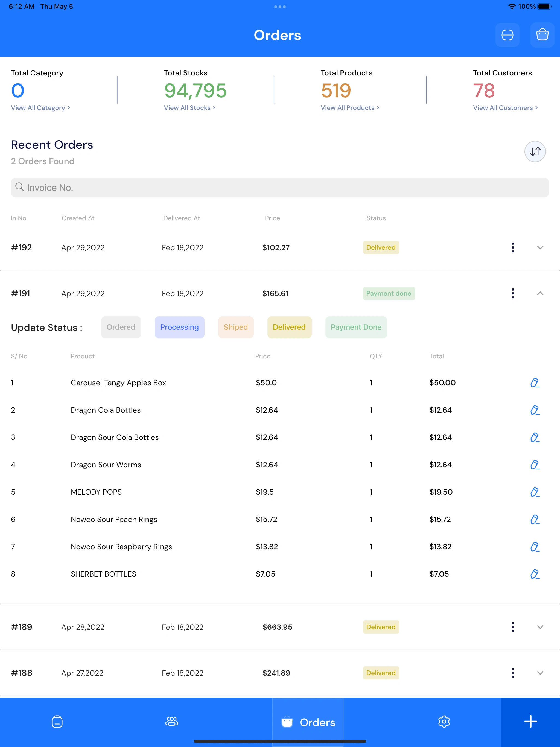Open more options for order #192
The width and height of the screenshot is (560, 747).
coord(512,247)
